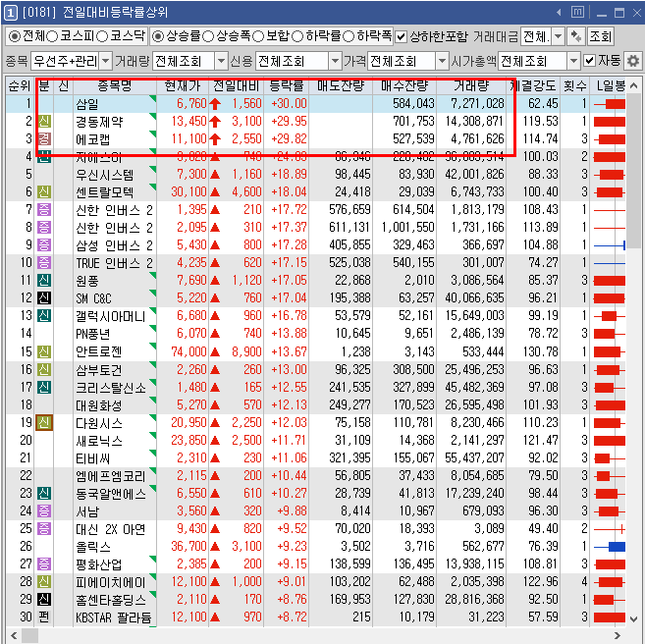Click the 신 badge on 크리스탈신소 row
This screenshot has height=644, width=645.
[x=44, y=387]
